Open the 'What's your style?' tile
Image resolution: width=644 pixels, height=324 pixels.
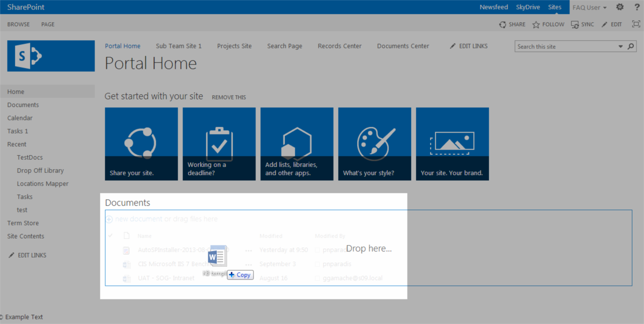tap(374, 144)
